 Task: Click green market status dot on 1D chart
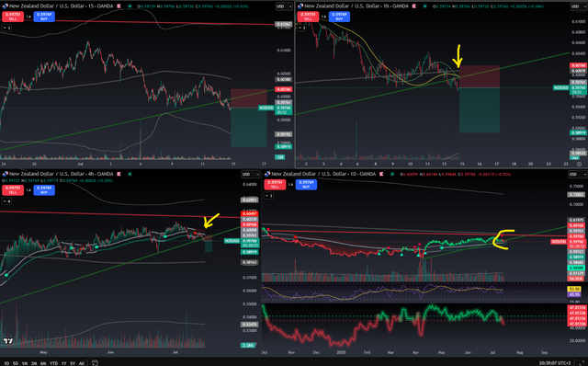392,174
